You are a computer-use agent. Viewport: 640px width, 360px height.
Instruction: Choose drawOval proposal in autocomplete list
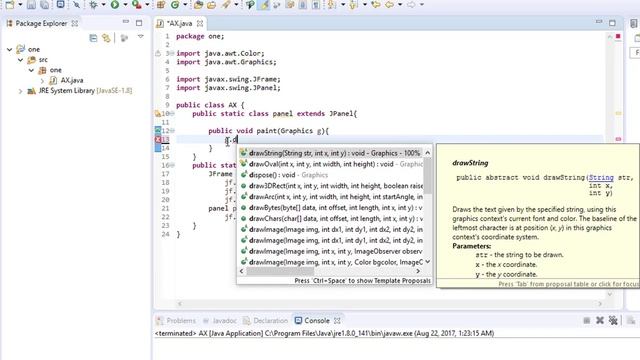(331, 164)
